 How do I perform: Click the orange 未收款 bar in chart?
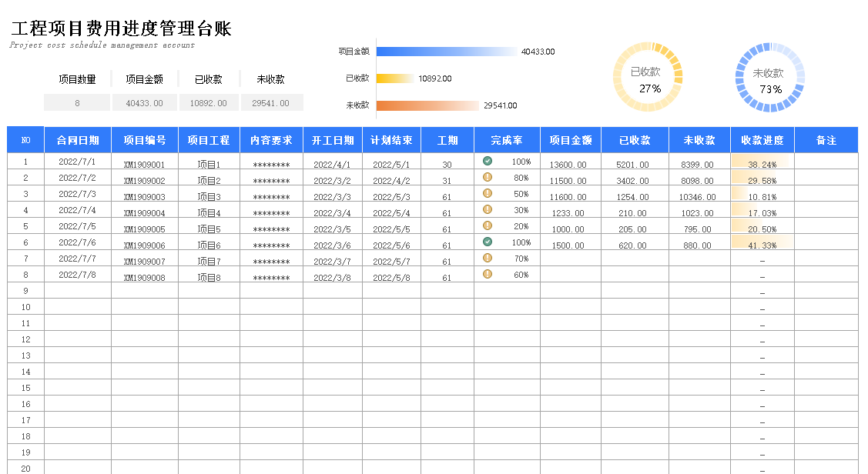pyautogui.click(x=427, y=105)
